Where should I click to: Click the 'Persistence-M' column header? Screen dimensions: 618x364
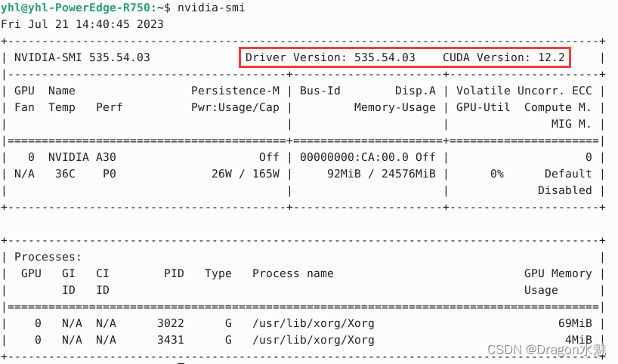pyautogui.click(x=235, y=91)
